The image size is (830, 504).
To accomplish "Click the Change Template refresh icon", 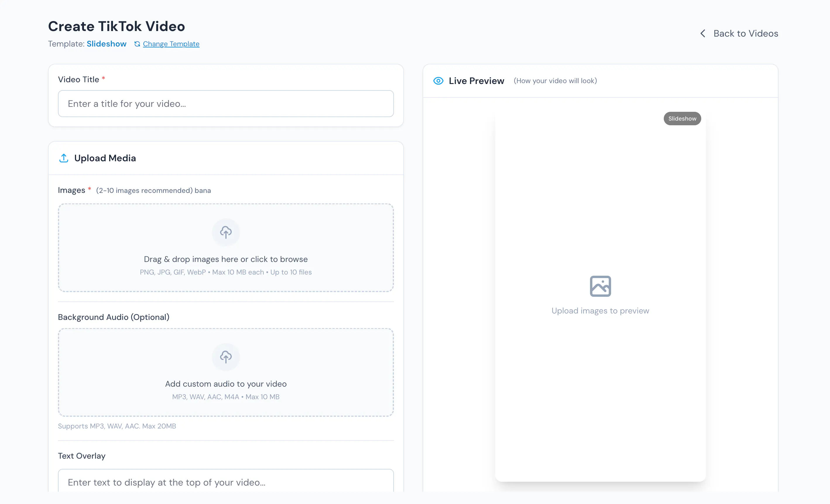I will 137,44.
